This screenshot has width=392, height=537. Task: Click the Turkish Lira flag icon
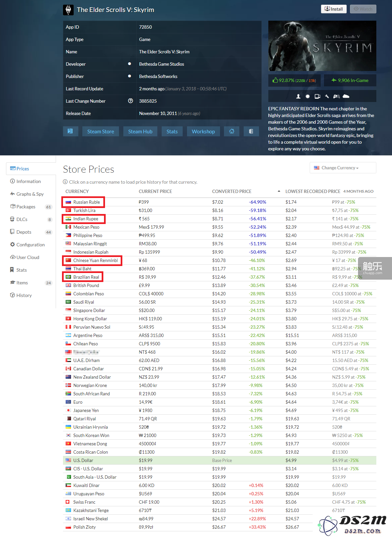68,210
